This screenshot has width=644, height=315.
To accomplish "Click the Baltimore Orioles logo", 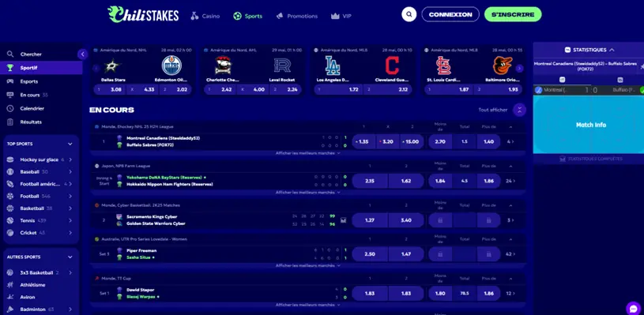I will (503, 66).
